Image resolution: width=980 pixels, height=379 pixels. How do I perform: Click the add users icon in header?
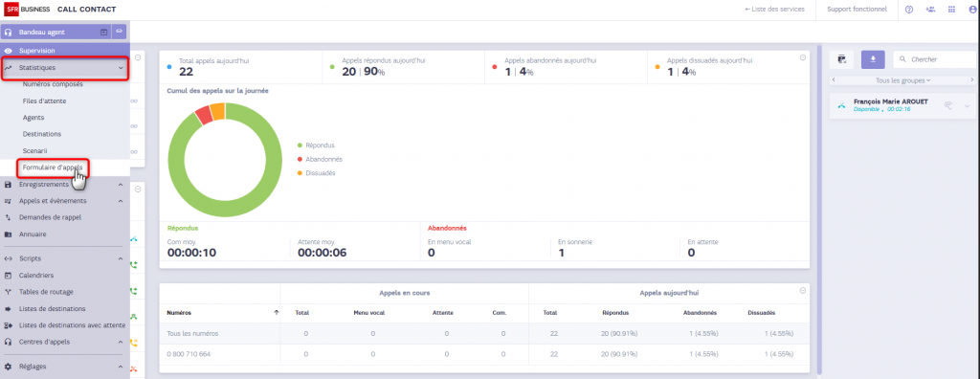[930, 10]
